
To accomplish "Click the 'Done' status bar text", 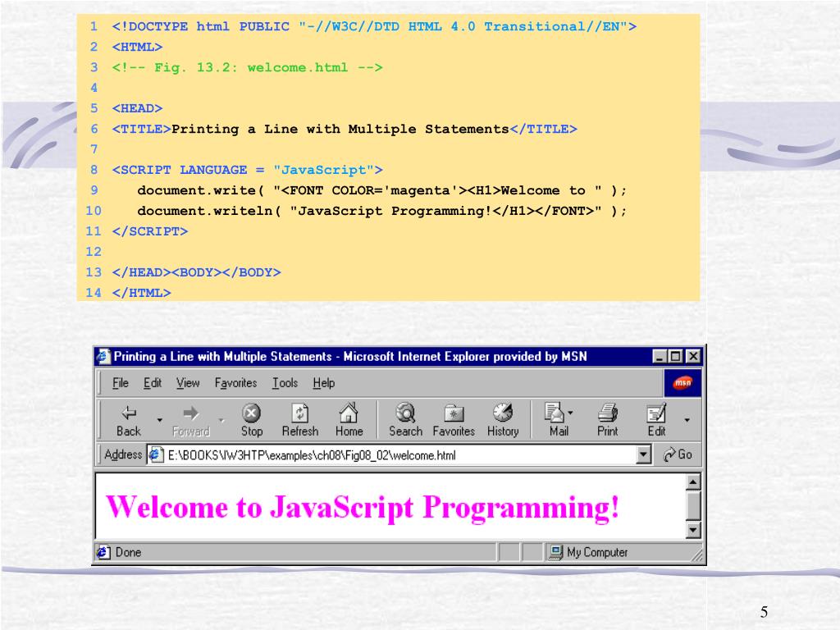I will (129, 552).
